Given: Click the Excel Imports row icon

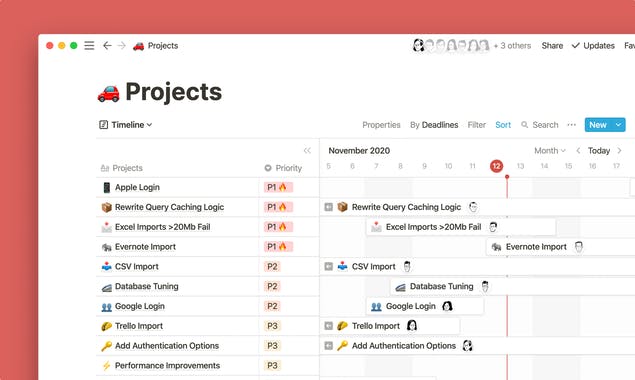Looking at the screenshot, I should coord(107,227).
